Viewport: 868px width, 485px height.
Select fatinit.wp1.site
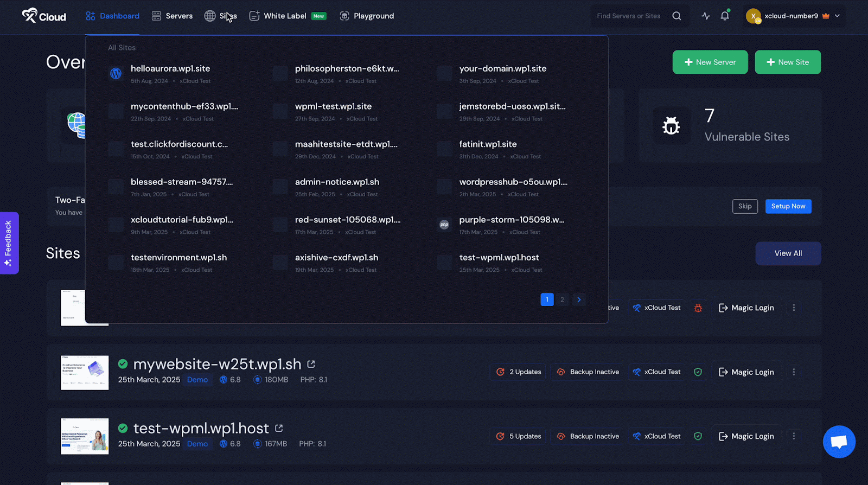488,144
